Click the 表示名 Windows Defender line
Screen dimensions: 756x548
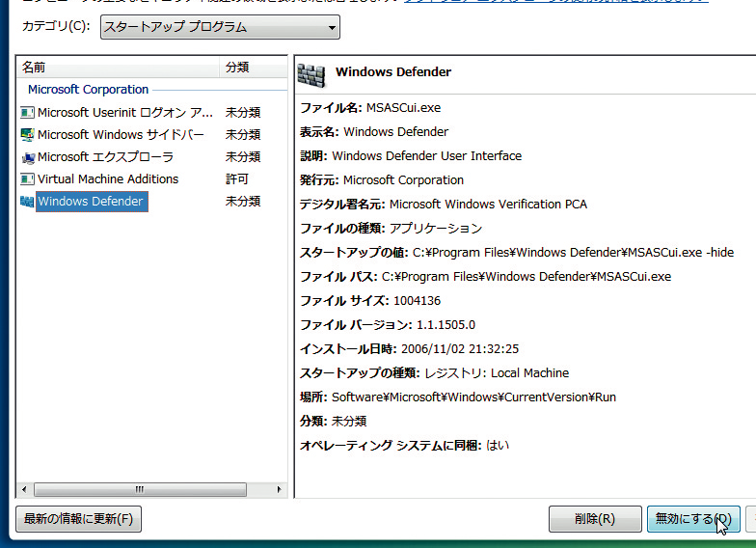click(374, 131)
